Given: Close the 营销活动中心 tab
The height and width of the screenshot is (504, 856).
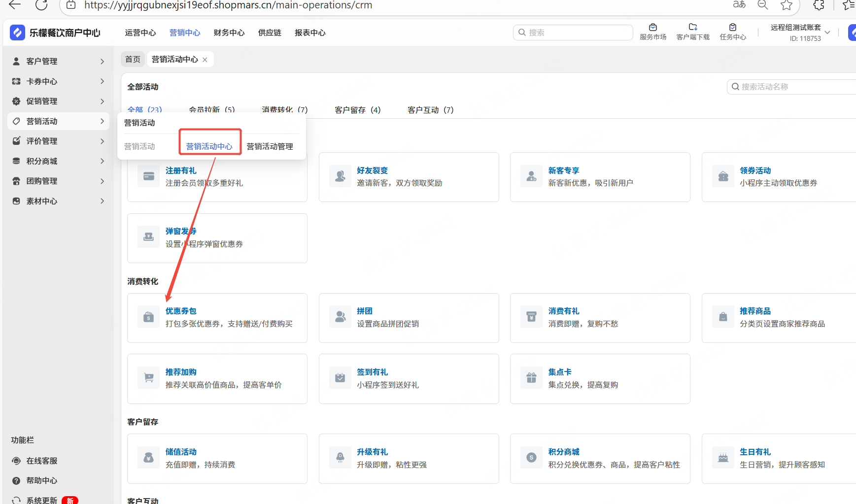Looking at the screenshot, I should point(205,60).
